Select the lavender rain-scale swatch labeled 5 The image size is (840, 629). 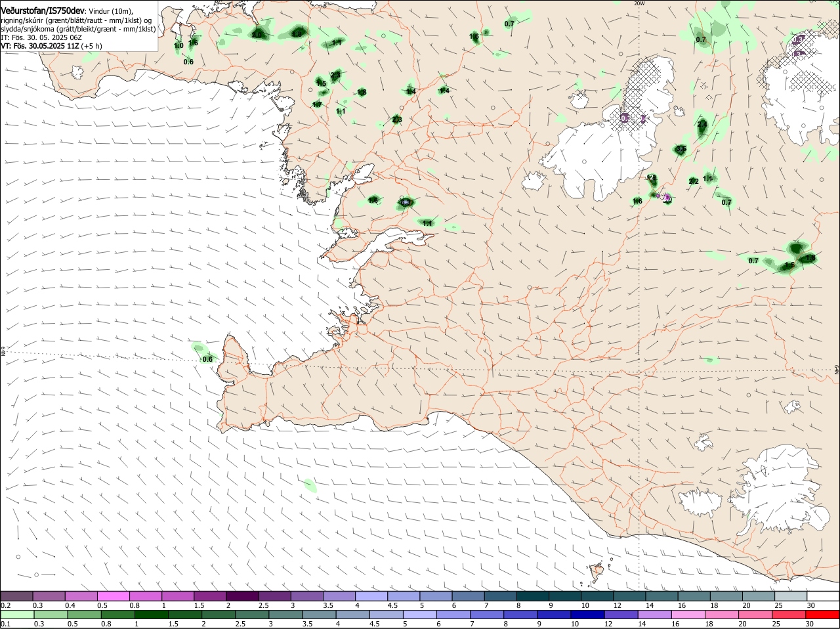420,615
